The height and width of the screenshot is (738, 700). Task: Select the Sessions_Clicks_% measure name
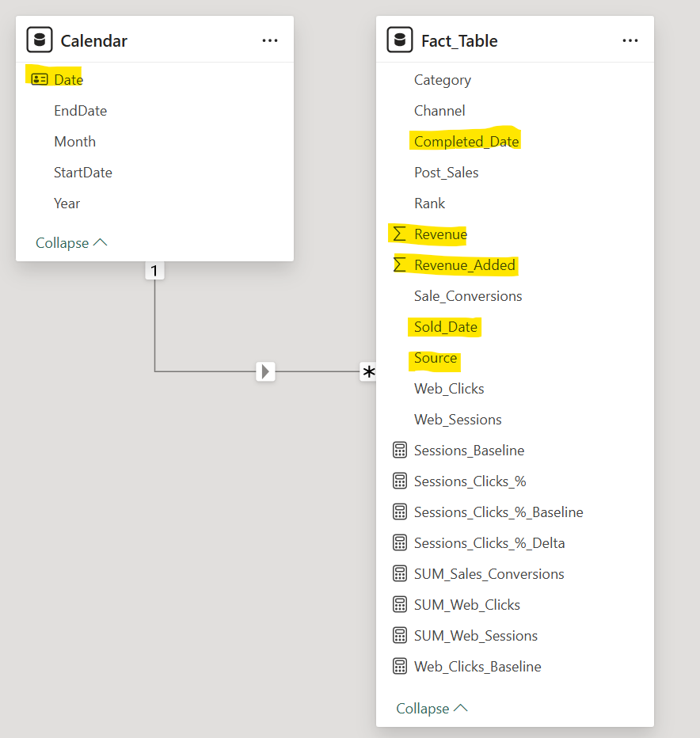click(470, 481)
